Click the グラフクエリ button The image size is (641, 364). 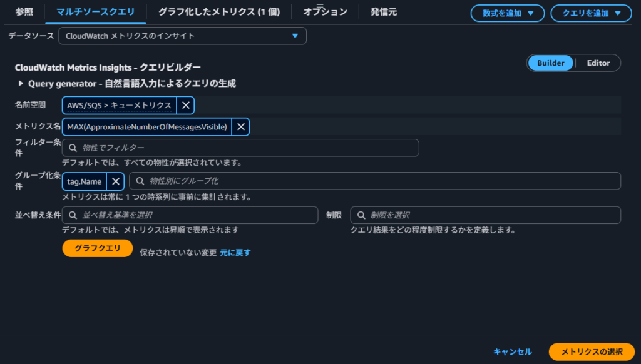click(98, 248)
